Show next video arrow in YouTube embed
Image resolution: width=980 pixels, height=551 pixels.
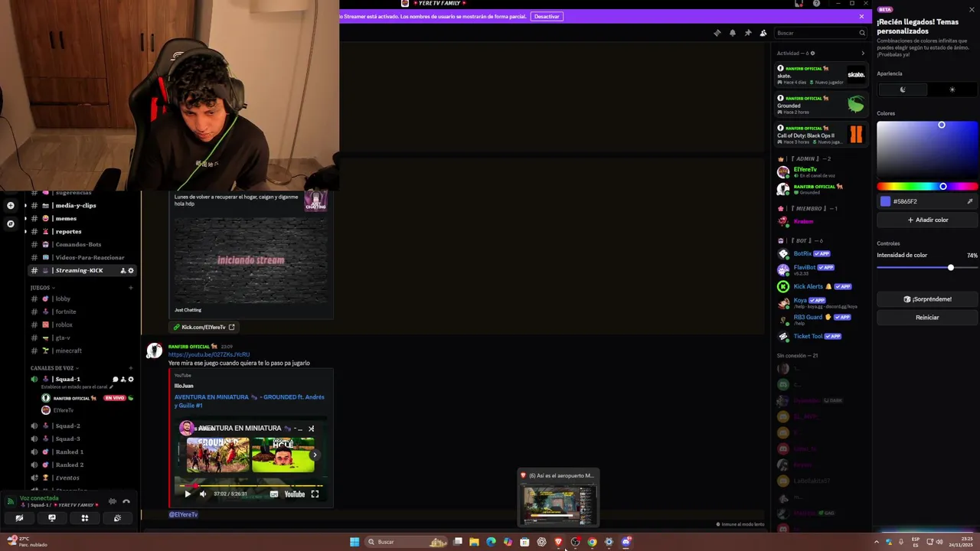pos(314,455)
